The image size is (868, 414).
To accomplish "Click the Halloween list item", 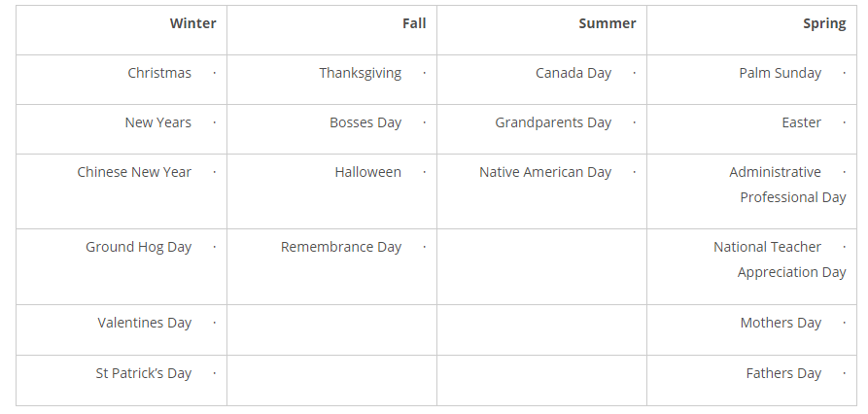I will tap(367, 172).
